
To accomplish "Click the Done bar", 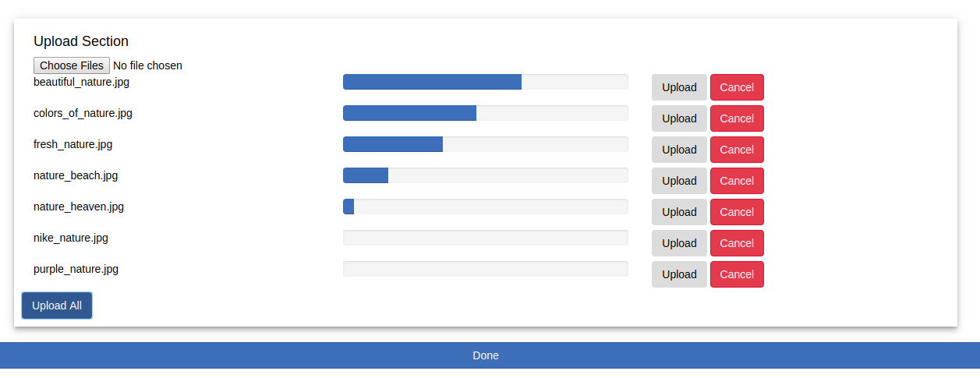I will point(490,355).
